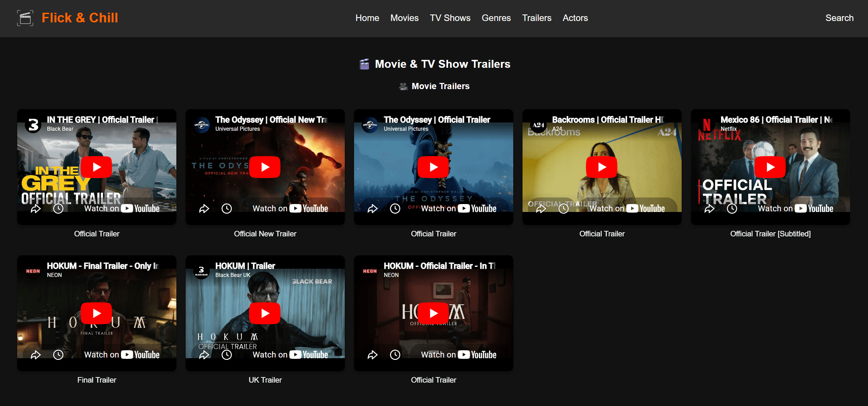Click Watch Later clock on HOKUM UK trailer

pyautogui.click(x=227, y=355)
